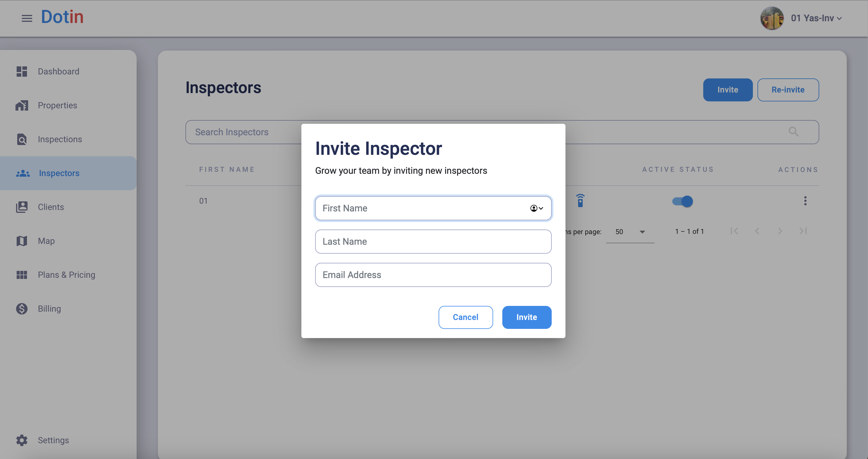Screen dimensions: 868x459
Task: Click the Invite button in page header
Action: tap(727, 90)
